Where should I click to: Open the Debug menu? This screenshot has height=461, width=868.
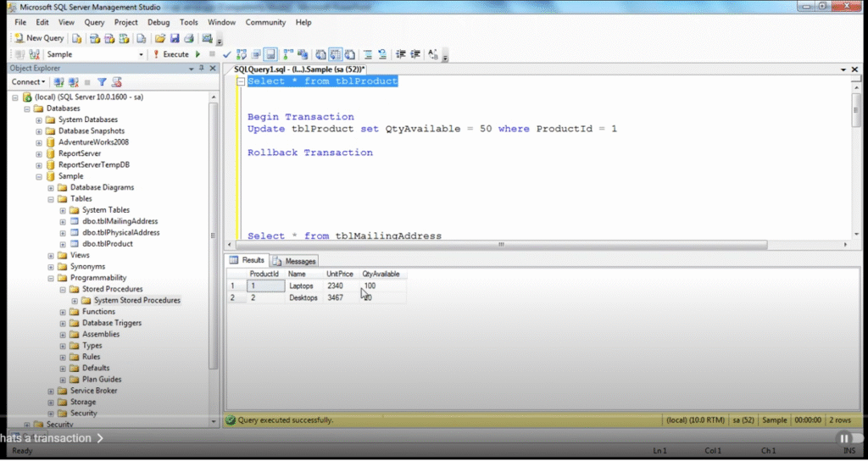159,23
